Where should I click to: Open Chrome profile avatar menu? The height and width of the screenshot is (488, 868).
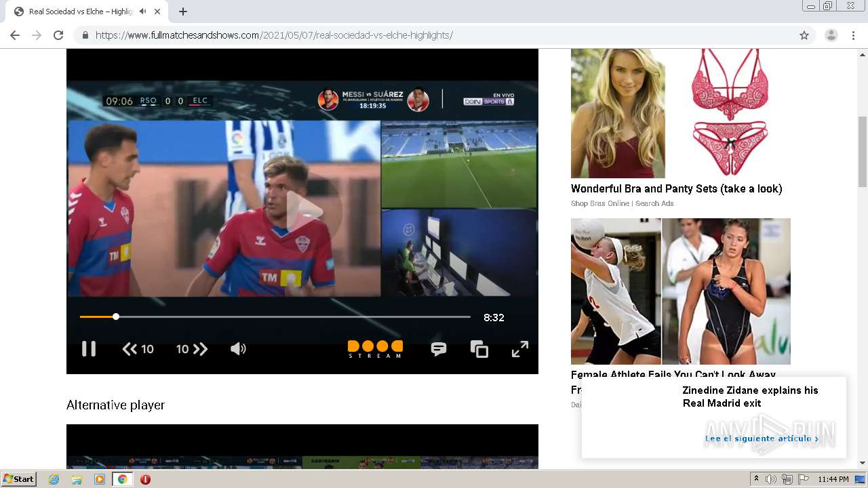831,35
